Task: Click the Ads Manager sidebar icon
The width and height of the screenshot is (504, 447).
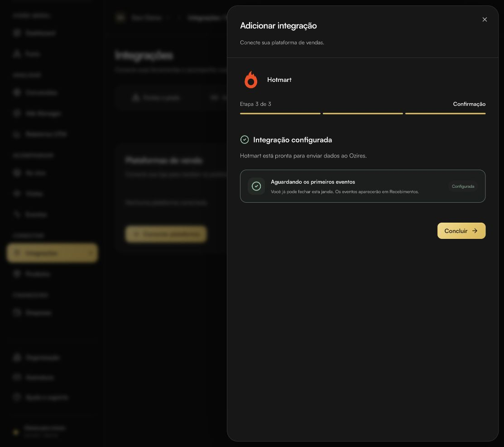Action: point(17,114)
